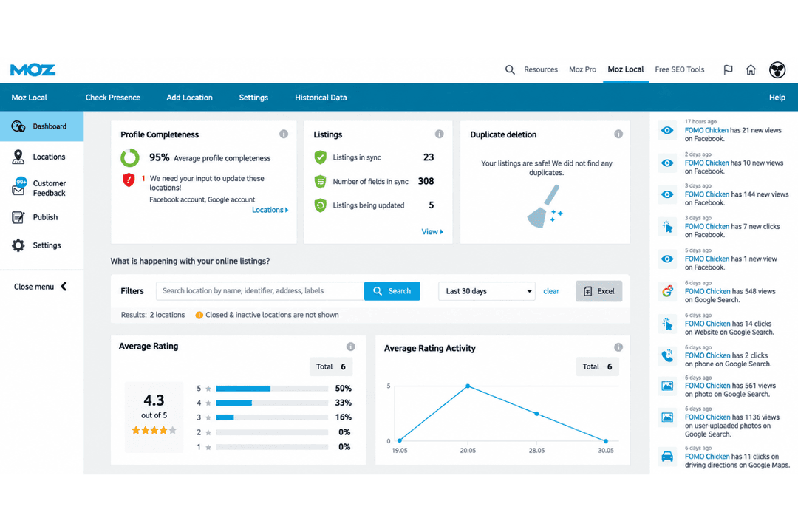The width and height of the screenshot is (798, 532).
Task: Click the eye icon beside 144 new views
Action: click(667, 195)
